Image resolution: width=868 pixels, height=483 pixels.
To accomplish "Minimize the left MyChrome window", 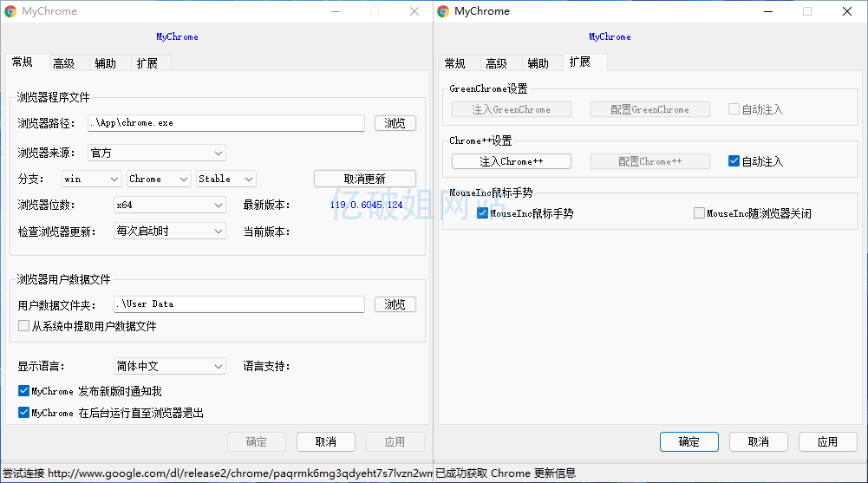I will (335, 11).
